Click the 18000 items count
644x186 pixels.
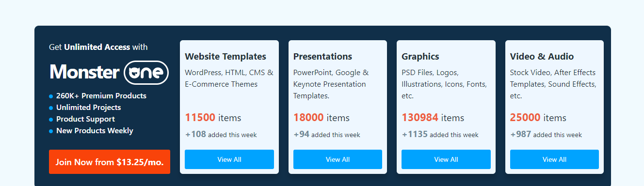322,118
